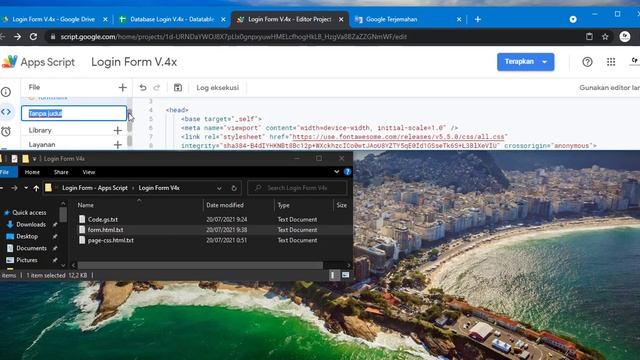Open the Home ribbon tab
640x360 pixels.
click(32, 172)
